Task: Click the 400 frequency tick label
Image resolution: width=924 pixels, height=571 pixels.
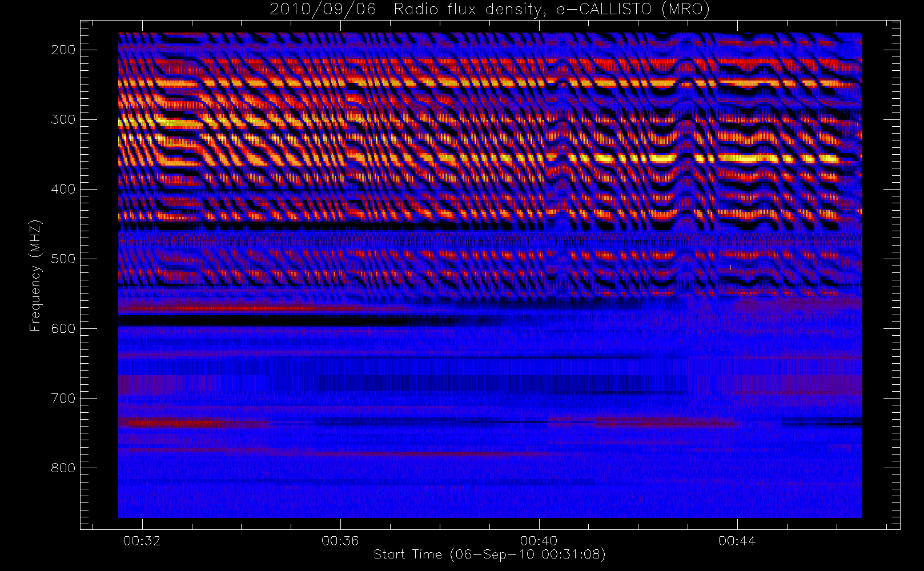Action: [x=63, y=189]
